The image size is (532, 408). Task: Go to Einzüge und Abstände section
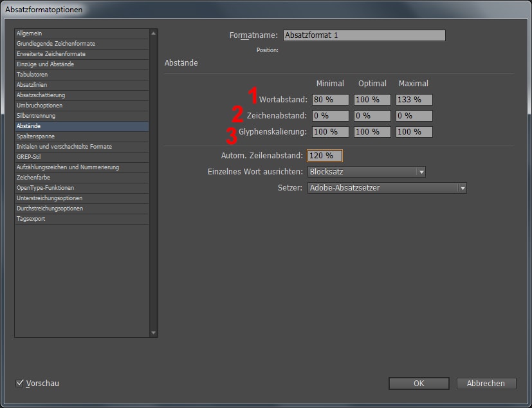coord(45,64)
